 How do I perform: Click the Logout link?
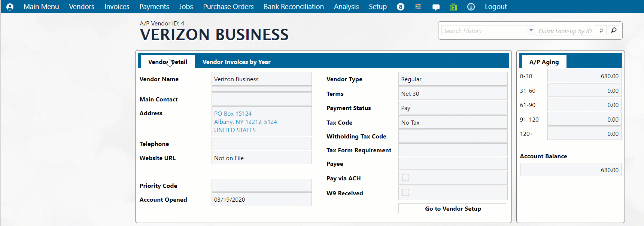tap(496, 7)
